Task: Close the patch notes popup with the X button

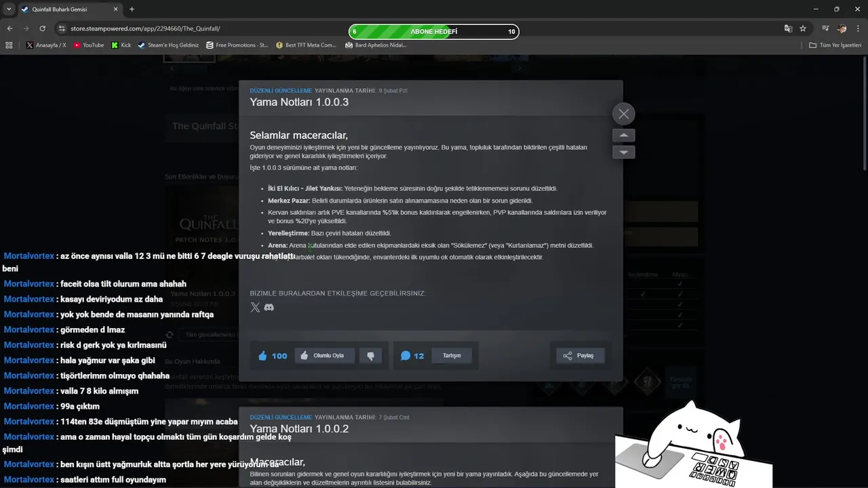Action: pyautogui.click(x=623, y=114)
